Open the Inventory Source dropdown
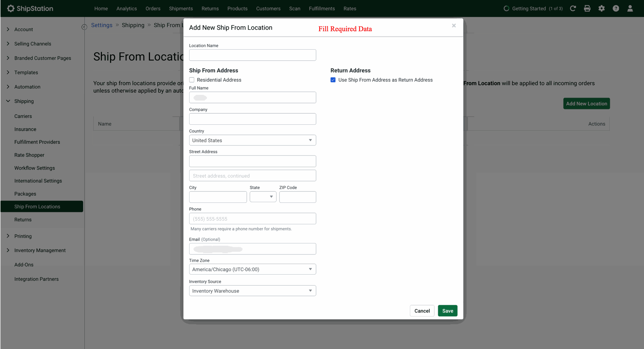The image size is (644, 349). tap(252, 291)
